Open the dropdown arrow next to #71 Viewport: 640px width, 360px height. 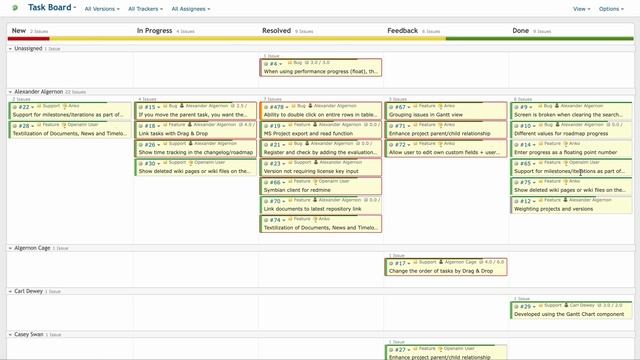[x=409, y=127]
